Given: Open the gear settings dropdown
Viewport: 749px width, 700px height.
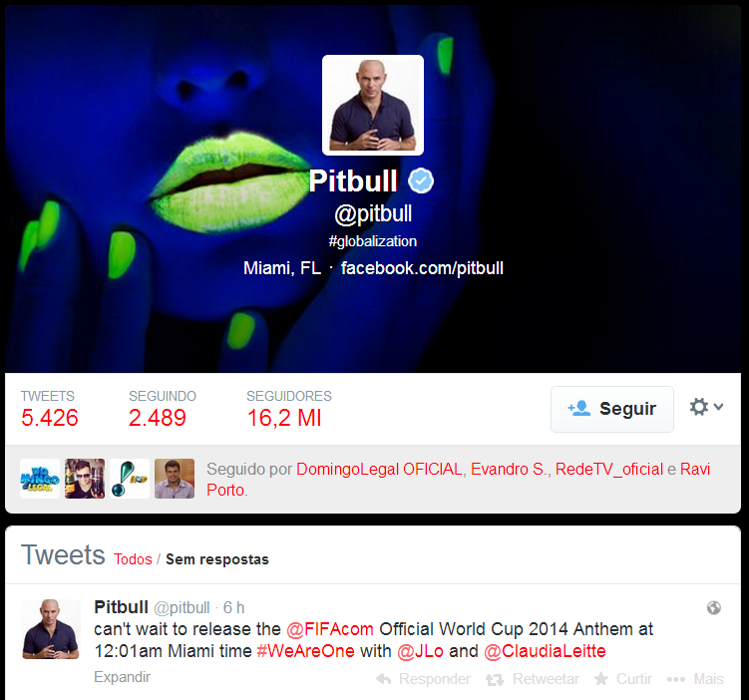Looking at the screenshot, I should click(x=706, y=407).
